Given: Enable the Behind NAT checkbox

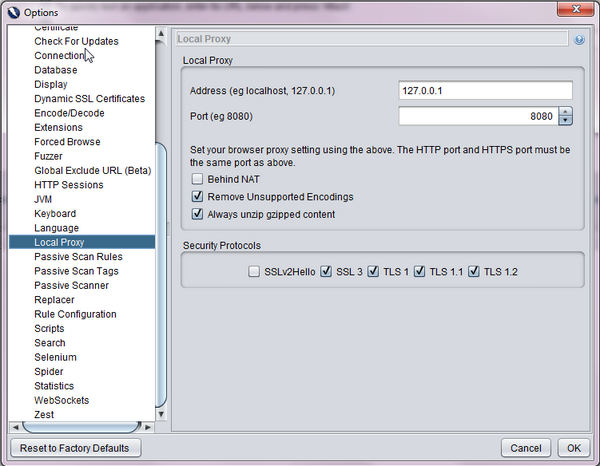Looking at the screenshot, I should pos(197,178).
